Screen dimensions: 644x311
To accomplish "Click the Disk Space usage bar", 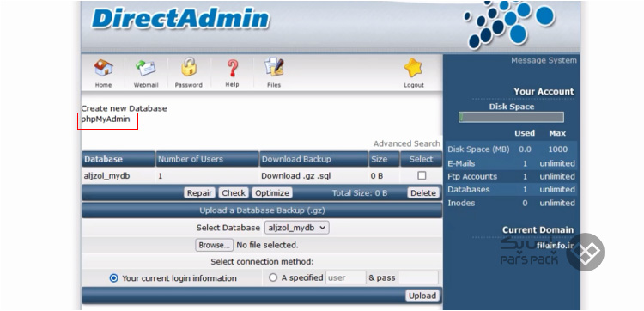I will pyautogui.click(x=512, y=118).
